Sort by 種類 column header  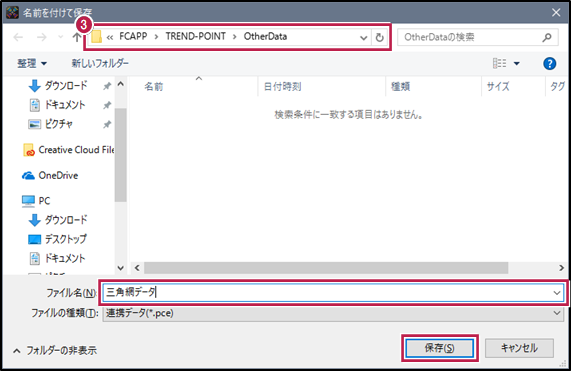tap(400, 87)
